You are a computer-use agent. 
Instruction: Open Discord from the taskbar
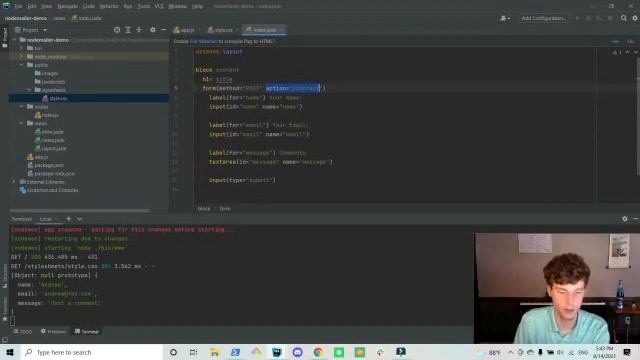point(298,352)
